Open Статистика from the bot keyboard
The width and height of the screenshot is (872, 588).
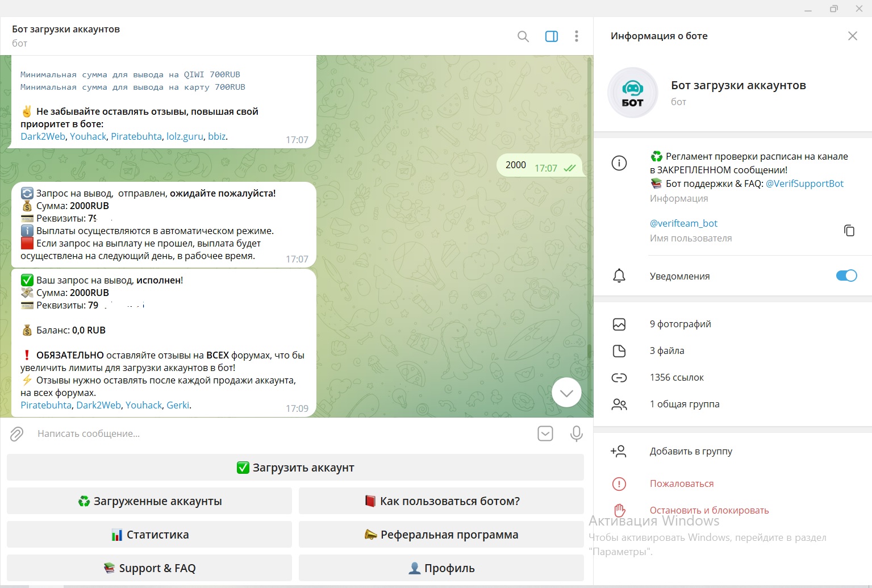pos(149,535)
